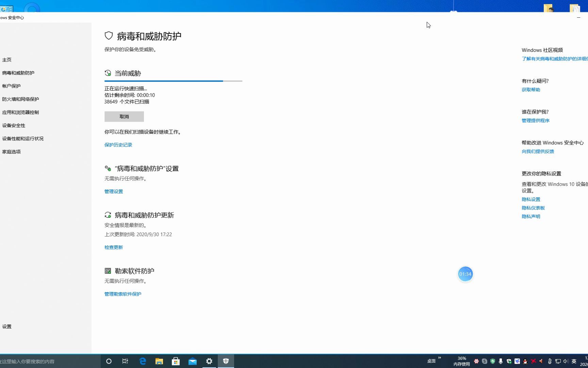Click 检查更新 link

click(x=114, y=247)
